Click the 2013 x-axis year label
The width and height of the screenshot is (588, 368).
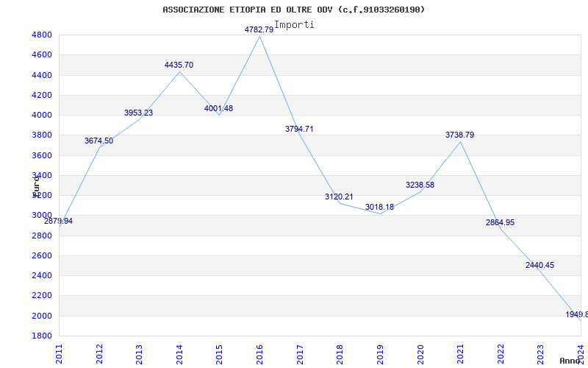pyautogui.click(x=139, y=354)
